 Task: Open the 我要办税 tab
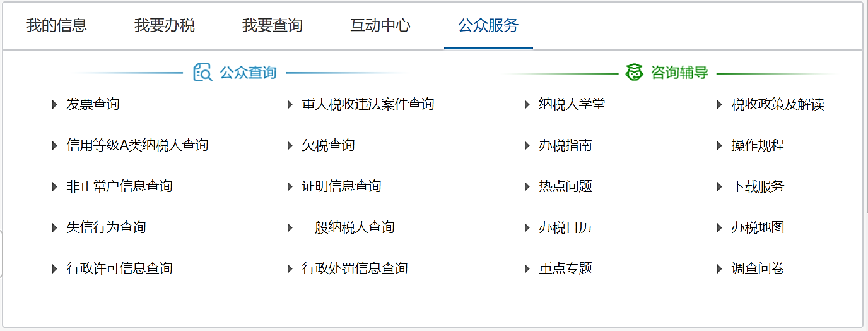pyautogui.click(x=165, y=26)
